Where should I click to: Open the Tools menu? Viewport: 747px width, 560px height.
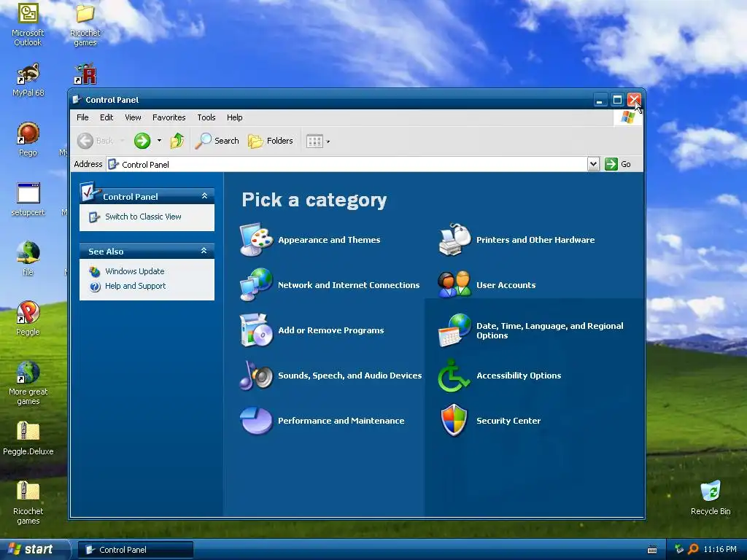(206, 117)
